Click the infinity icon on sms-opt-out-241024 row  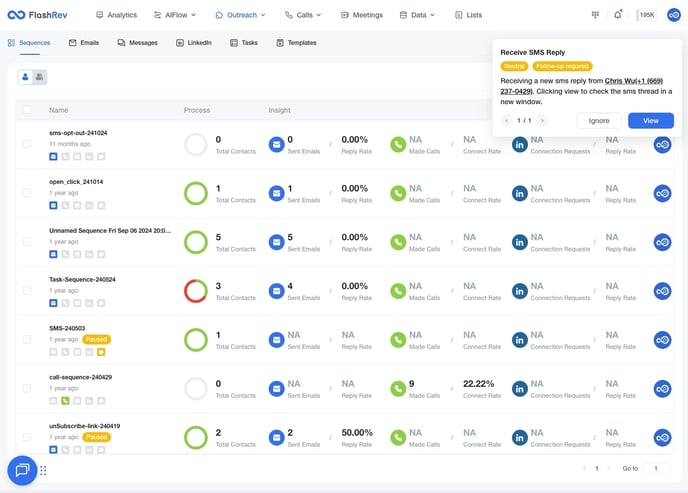click(662, 145)
